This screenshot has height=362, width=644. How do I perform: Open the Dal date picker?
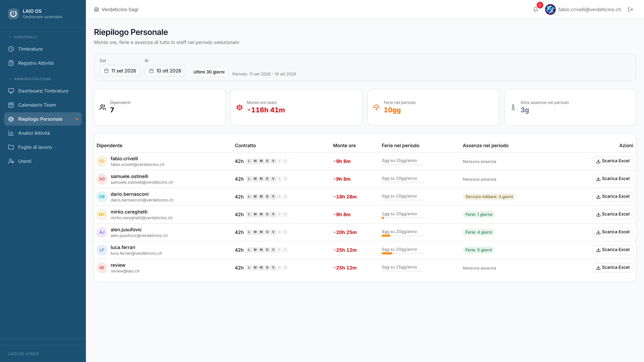tap(120, 71)
